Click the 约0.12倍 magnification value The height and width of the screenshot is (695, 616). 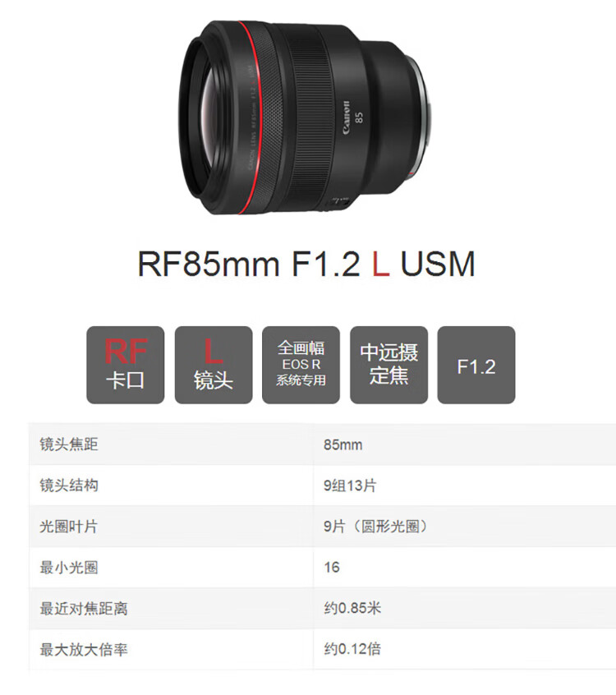pyautogui.click(x=352, y=649)
